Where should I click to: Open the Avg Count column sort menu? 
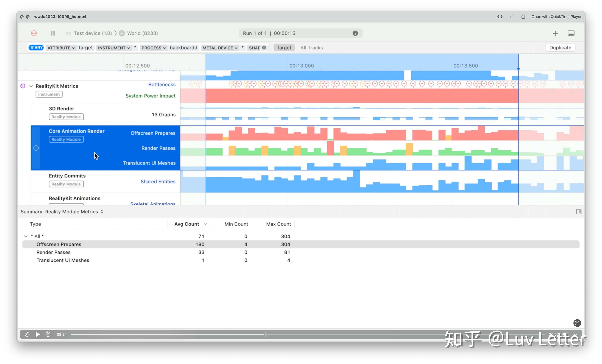205,224
